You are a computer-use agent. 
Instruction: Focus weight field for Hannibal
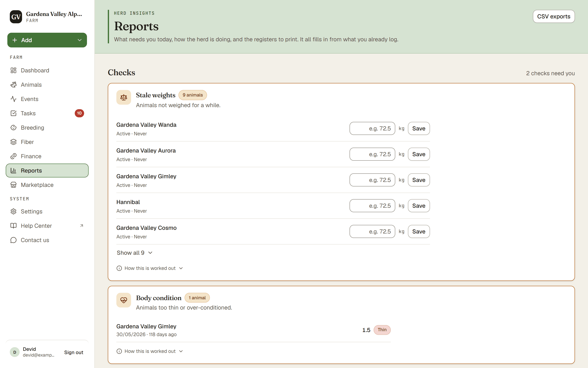pos(372,206)
